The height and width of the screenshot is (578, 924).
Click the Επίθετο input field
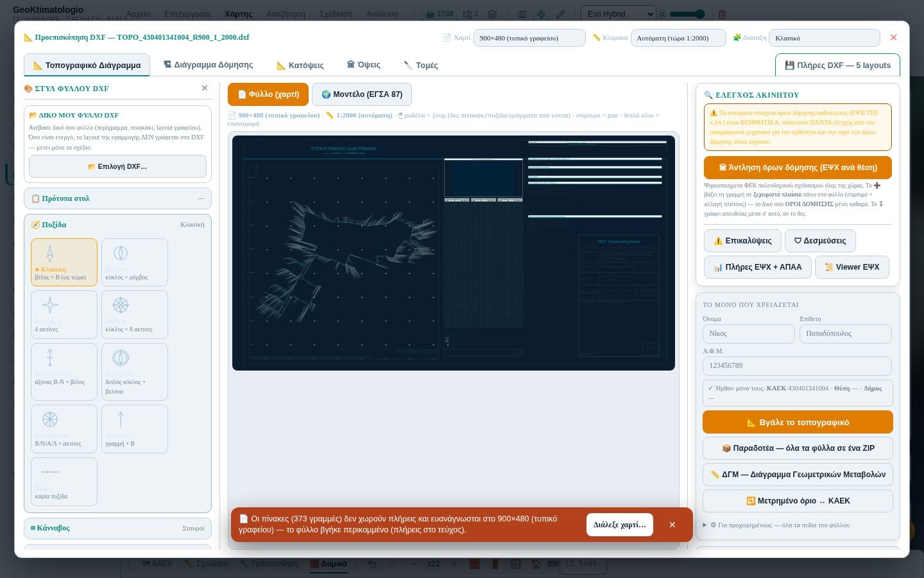(x=846, y=333)
